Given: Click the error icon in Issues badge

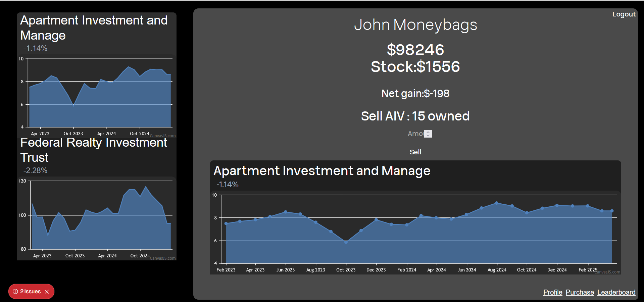Looking at the screenshot, I should tap(15, 292).
